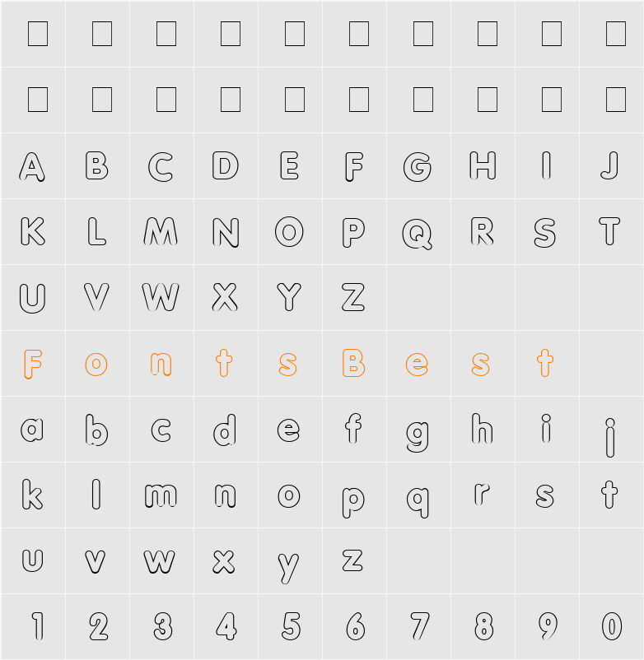Click the uppercase M glyph
Viewport: 644px width, 660px height.
point(161,231)
